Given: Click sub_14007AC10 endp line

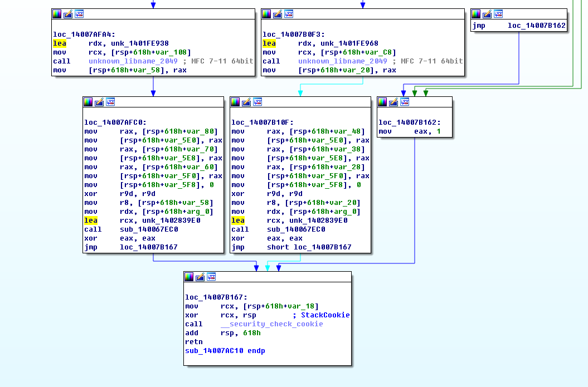Looking at the screenshot, I should coord(225,351).
